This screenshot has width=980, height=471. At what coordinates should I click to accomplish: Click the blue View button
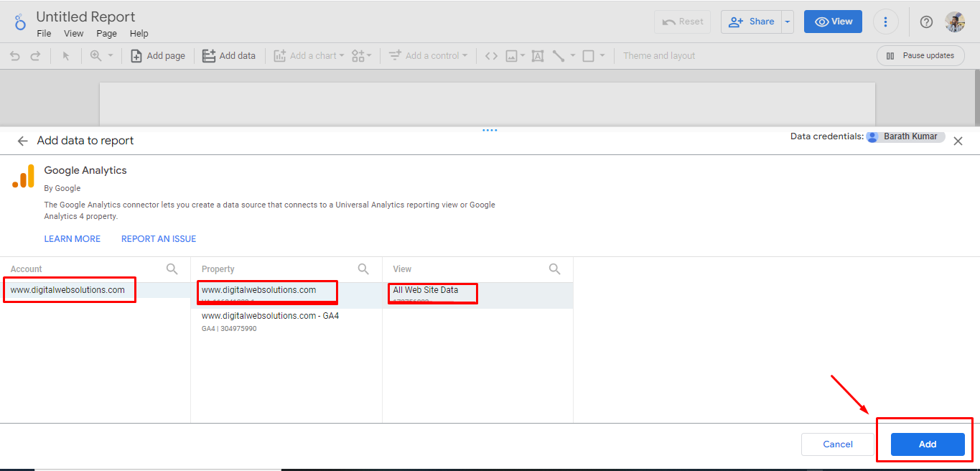833,22
